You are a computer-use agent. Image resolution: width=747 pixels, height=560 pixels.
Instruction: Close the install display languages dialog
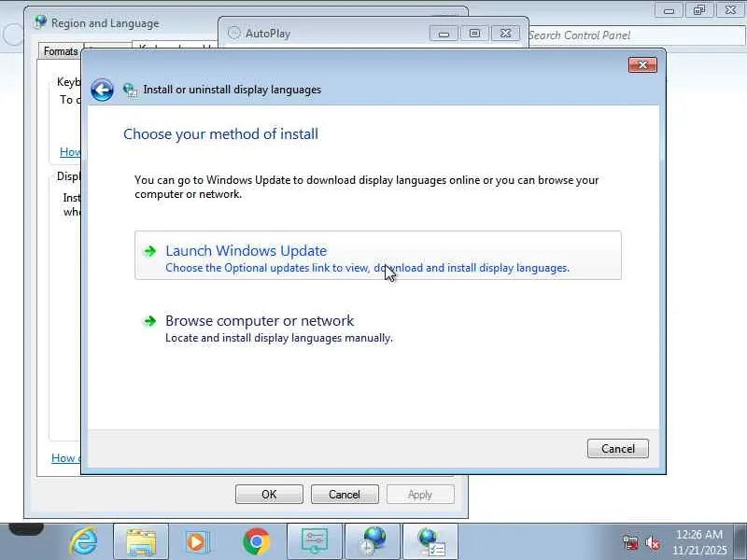click(x=642, y=64)
